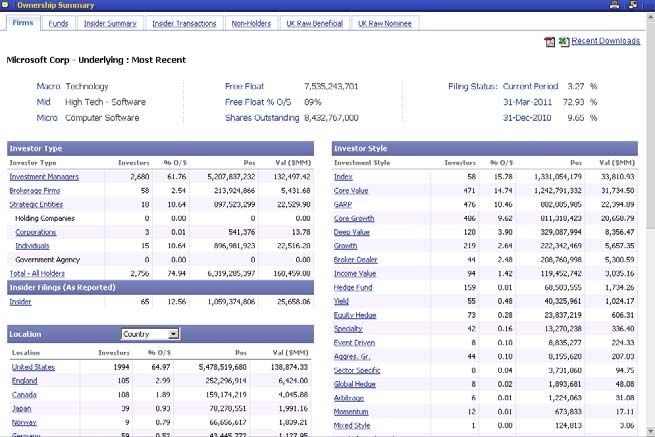Click the Holding Companies row label
Viewport: 655px width, 437px height.
coord(45,218)
